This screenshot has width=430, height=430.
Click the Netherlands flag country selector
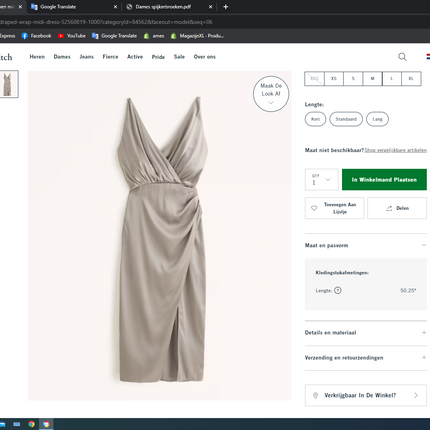pyautogui.click(x=428, y=57)
